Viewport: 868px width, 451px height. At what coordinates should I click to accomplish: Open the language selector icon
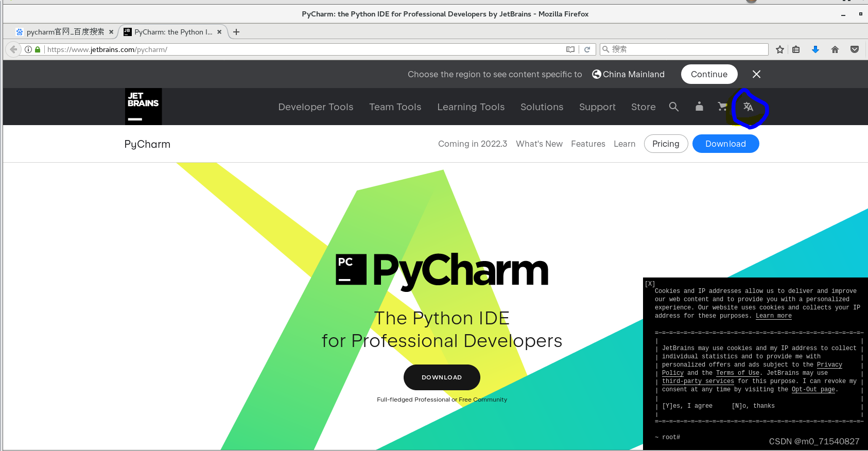click(748, 107)
